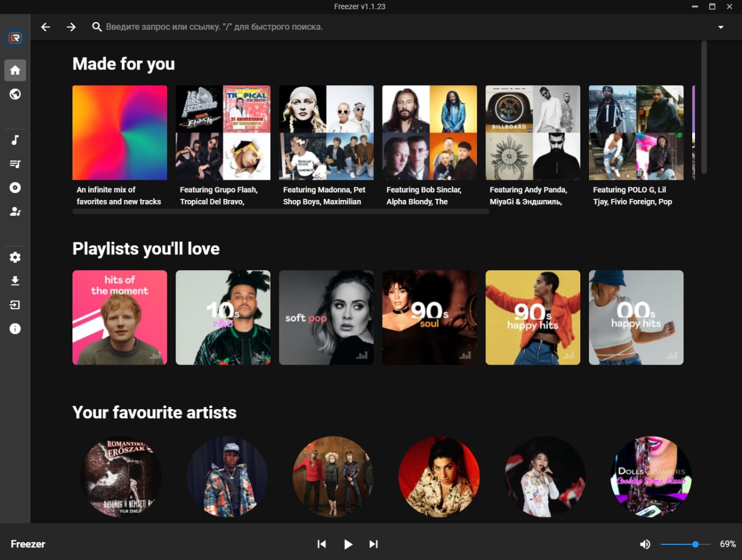Open the Downloads icon in sidebar
Image resolution: width=742 pixels, height=560 pixels.
15,281
